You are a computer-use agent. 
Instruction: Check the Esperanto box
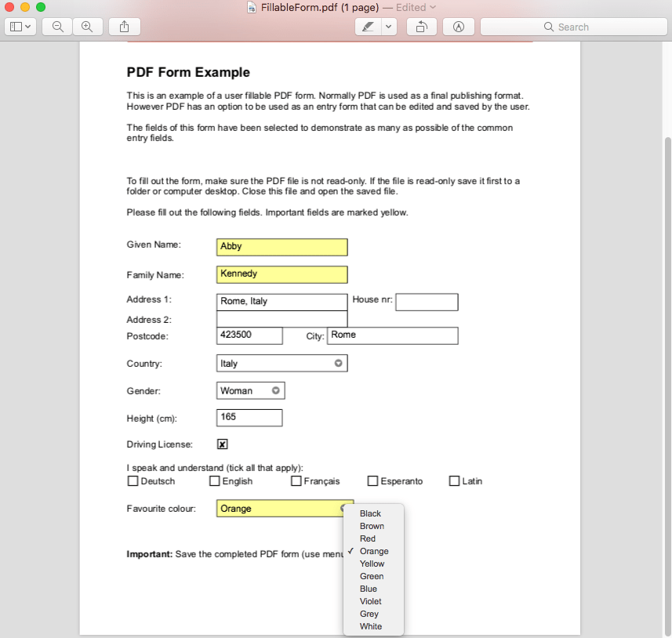click(372, 480)
